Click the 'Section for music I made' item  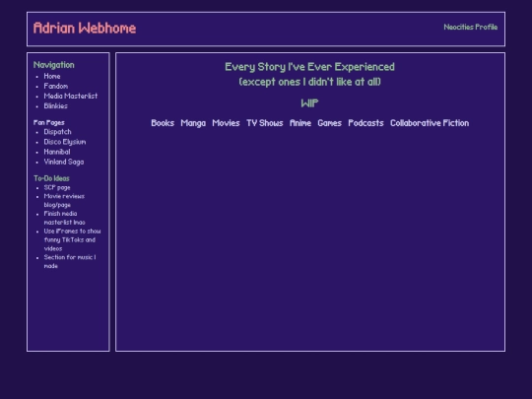point(70,262)
